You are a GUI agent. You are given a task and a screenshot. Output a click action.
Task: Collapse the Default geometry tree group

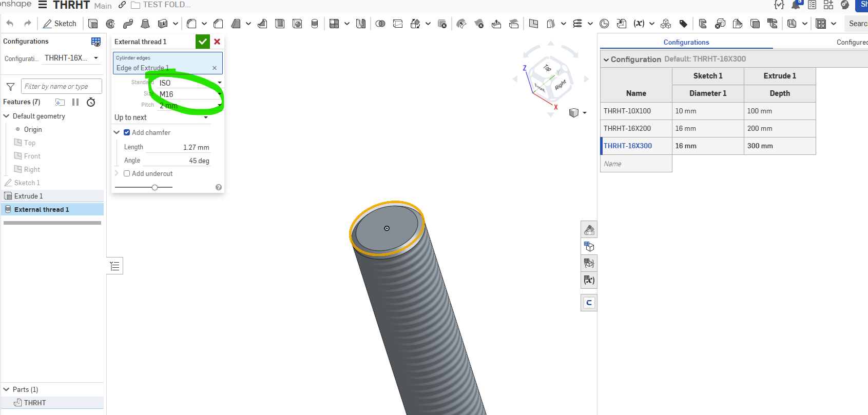pos(7,116)
